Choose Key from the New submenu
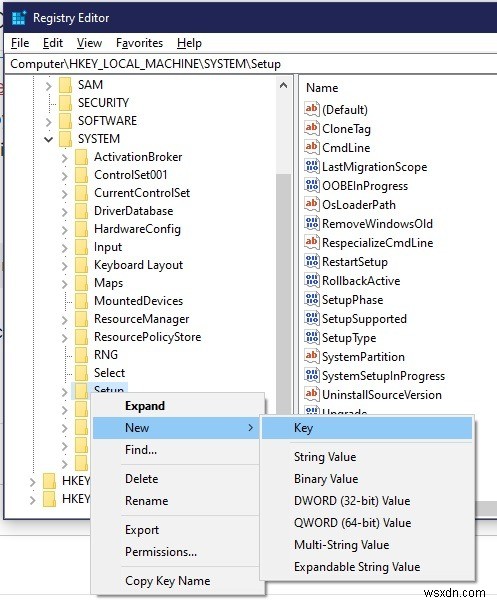The width and height of the screenshot is (497, 603). click(x=367, y=428)
